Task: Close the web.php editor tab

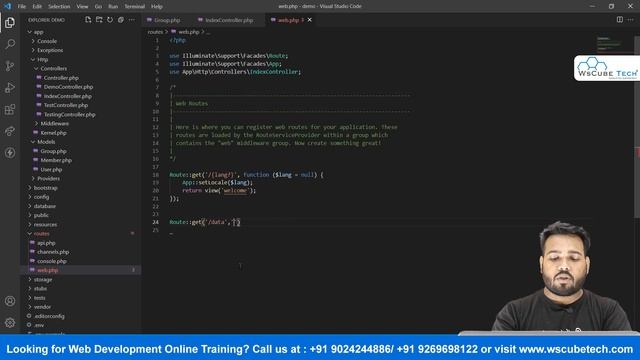Action: (x=310, y=20)
